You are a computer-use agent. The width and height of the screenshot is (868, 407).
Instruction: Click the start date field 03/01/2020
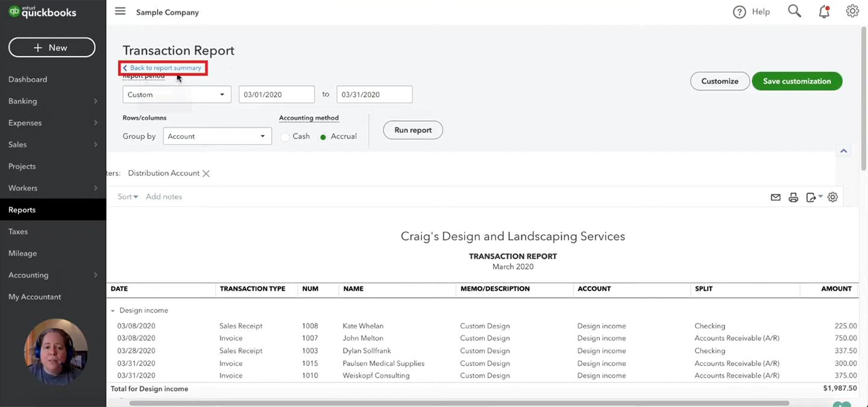[x=277, y=95]
